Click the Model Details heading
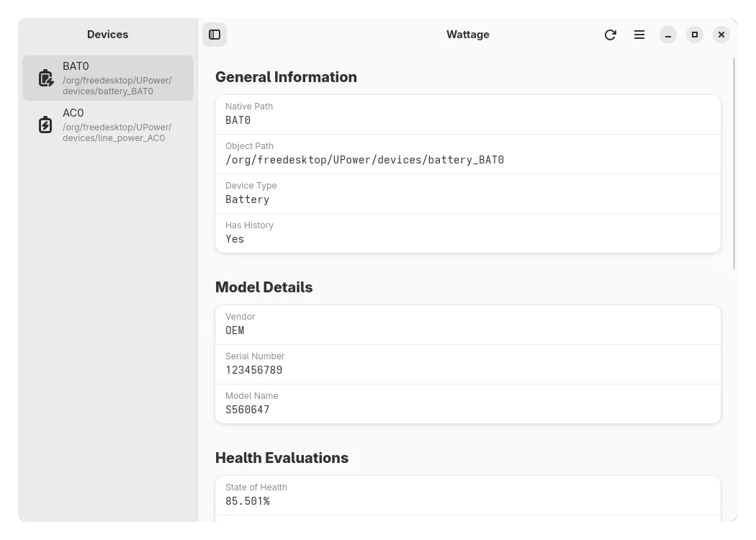 pos(264,287)
